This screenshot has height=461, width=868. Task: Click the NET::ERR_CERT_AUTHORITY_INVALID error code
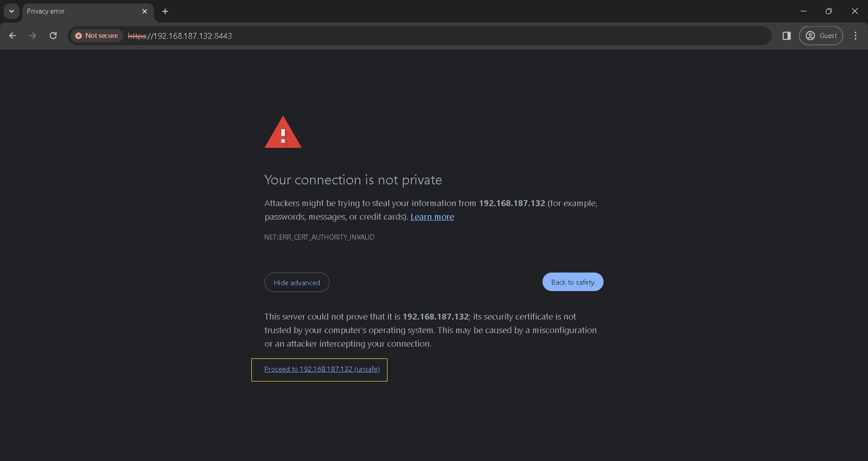pyautogui.click(x=319, y=237)
